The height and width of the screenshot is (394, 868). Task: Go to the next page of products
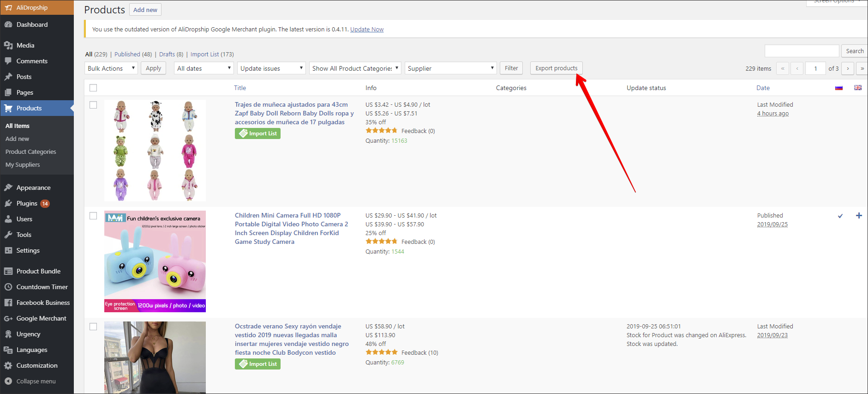(x=848, y=68)
